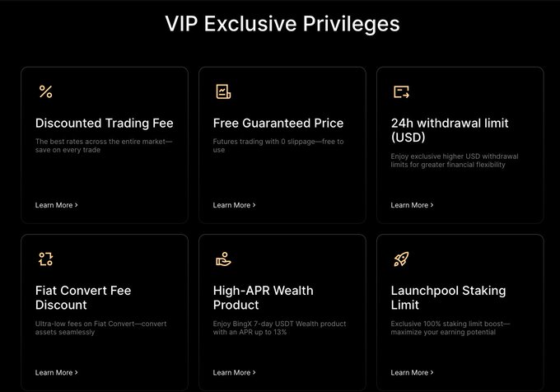560x392 pixels.
Task: Open Learn More under Launchpool Staking Limit
Action: point(412,372)
